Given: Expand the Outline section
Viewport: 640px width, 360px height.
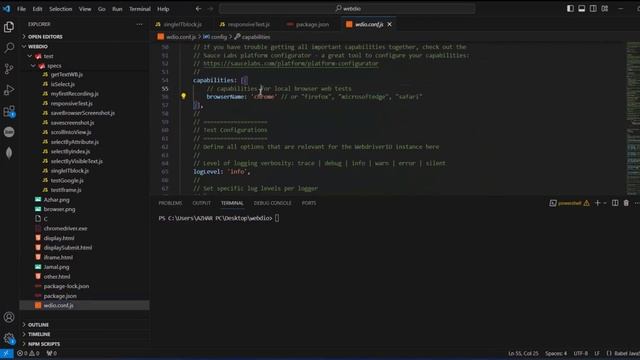Looking at the screenshot, I should (38, 325).
